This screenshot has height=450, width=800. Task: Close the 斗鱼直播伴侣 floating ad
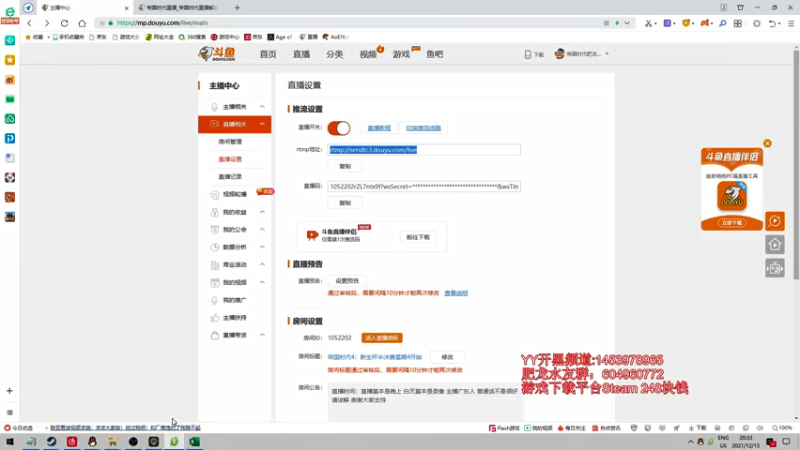click(767, 143)
